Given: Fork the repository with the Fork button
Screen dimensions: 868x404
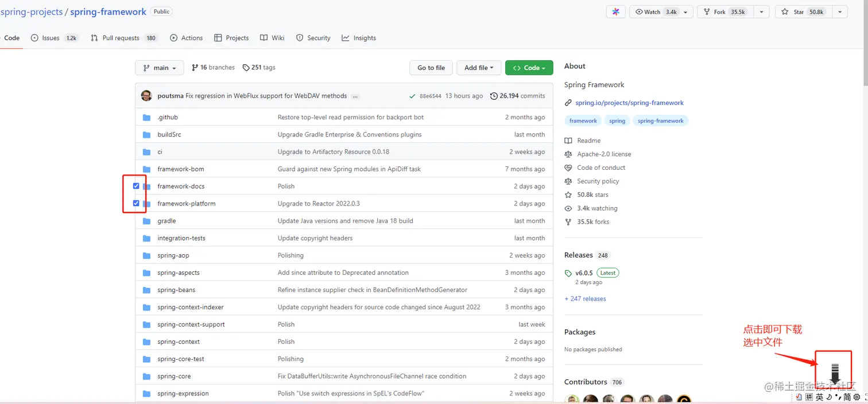Looking at the screenshot, I should [725, 12].
